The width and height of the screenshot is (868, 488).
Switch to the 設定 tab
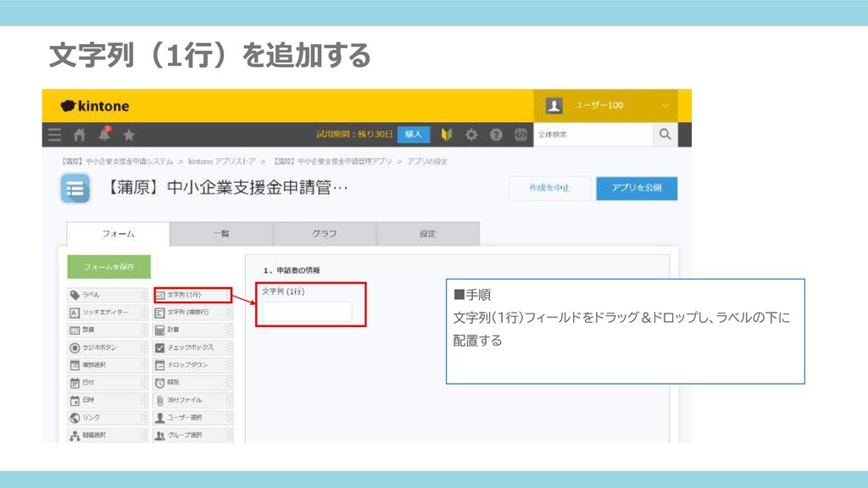[428, 234]
